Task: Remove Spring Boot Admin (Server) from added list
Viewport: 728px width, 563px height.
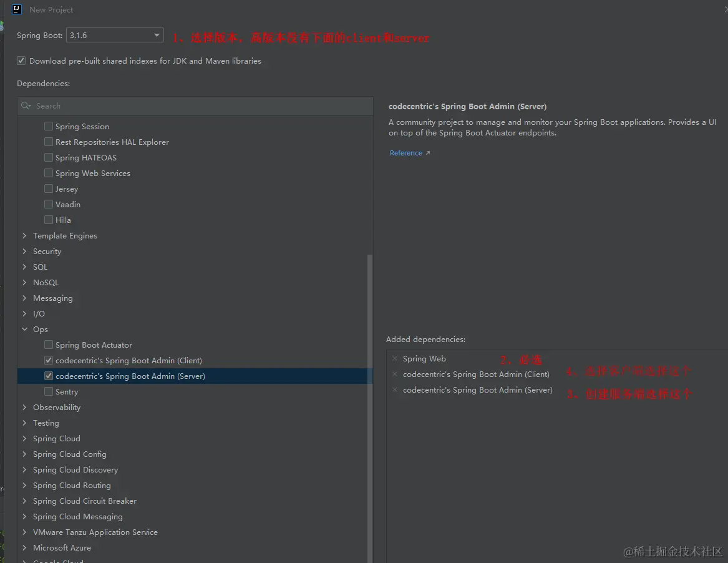Action: coord(395,389)
